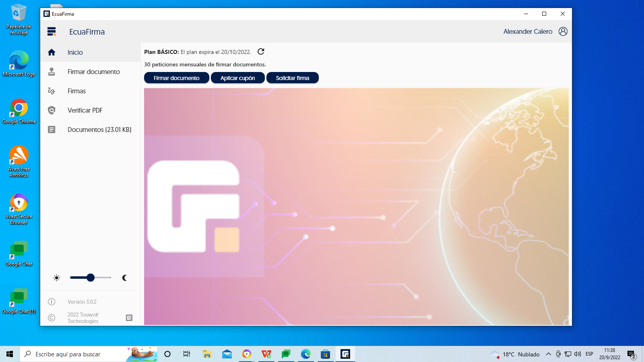Click the document icon for Documentos

(x=52, y=130)
